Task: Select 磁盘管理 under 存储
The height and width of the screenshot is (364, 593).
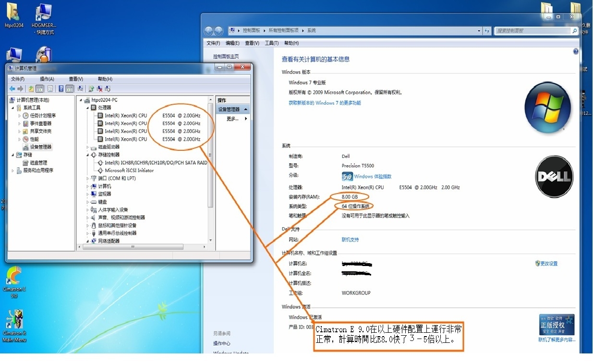Action: (38, 163)
